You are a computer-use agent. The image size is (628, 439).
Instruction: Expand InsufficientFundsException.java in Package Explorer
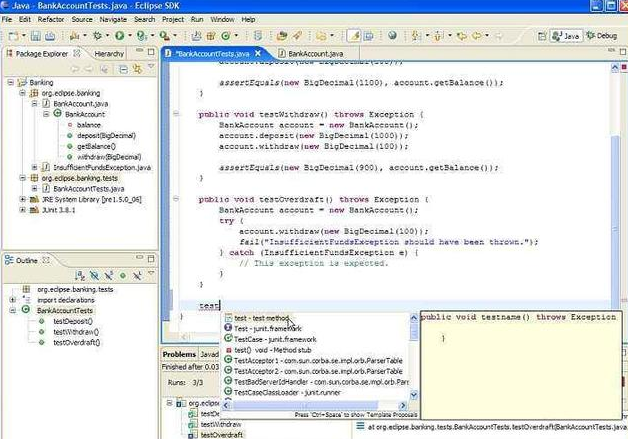pyautogui.click(x=33, y=167)
